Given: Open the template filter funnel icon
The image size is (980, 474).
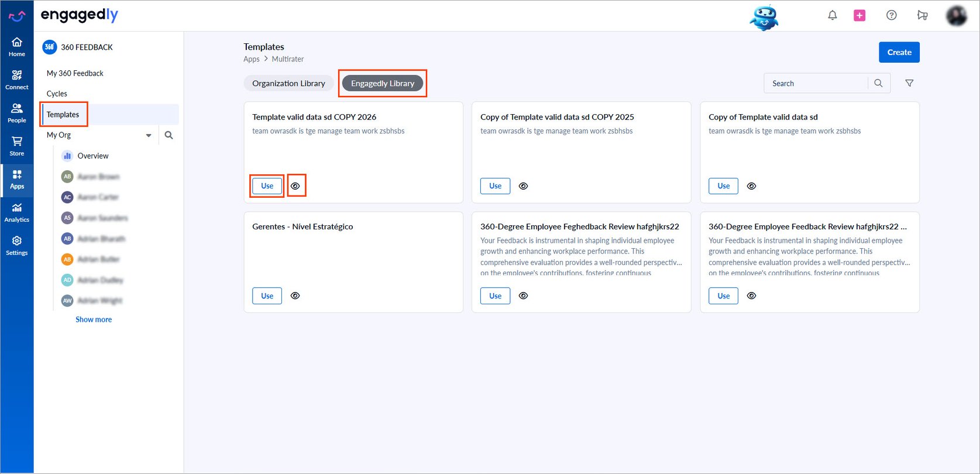Looking at the screenshot, I should [x=909, y=83].
